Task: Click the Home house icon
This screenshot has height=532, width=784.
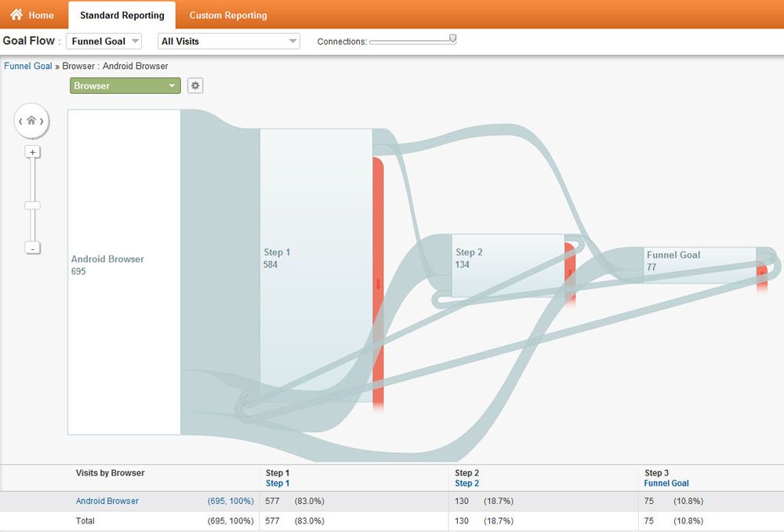Action: tap(16, 14)
